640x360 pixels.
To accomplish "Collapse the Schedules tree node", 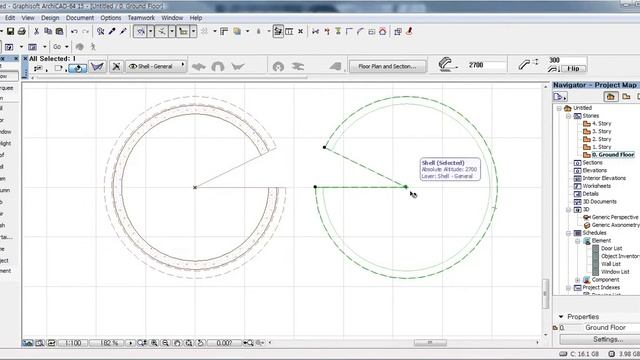I will [568, 233].
